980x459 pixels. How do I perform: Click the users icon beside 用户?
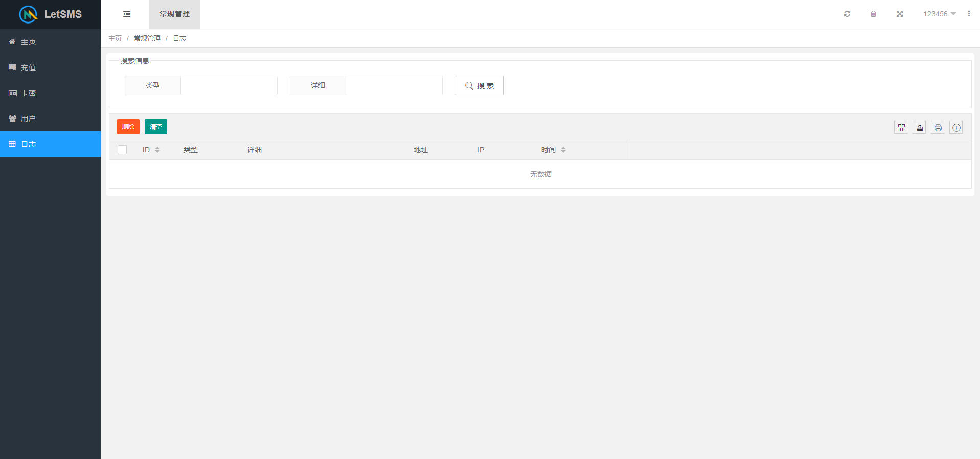pos(13,119)
